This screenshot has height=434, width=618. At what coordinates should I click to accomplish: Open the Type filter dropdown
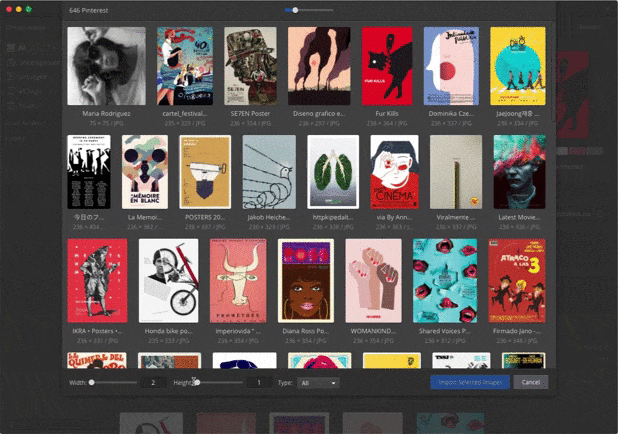[x=320, y=383]
